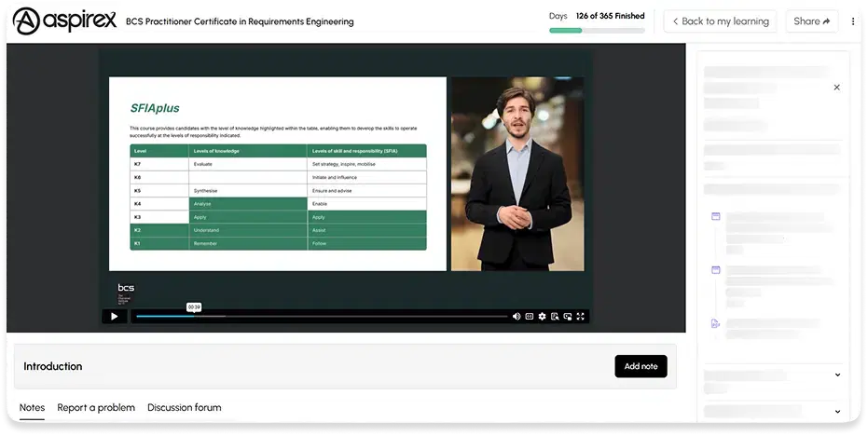Click the course title BCS Practitioner Certificate
Image resolution: width=868 pixels, height=436 pixels.
pyautogui.click(x=240, y=21)
